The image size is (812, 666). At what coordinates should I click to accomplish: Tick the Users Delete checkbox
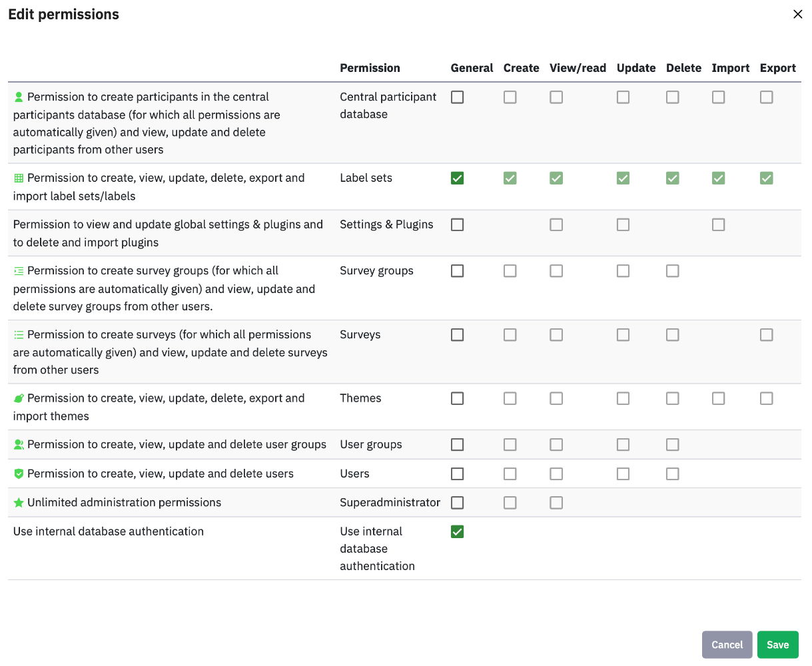pyautogui.click(x=673, y=474)
